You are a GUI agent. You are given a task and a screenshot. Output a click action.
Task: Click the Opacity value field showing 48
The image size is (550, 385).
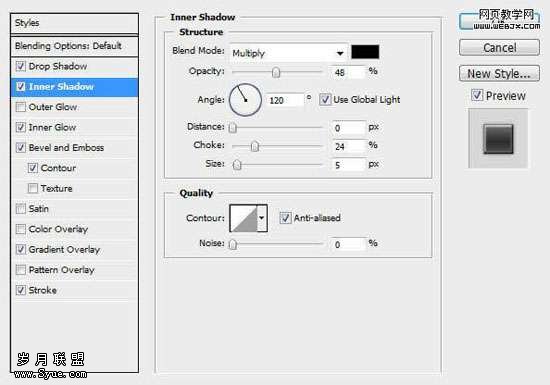pyautogui.click(x=348, y=72)
